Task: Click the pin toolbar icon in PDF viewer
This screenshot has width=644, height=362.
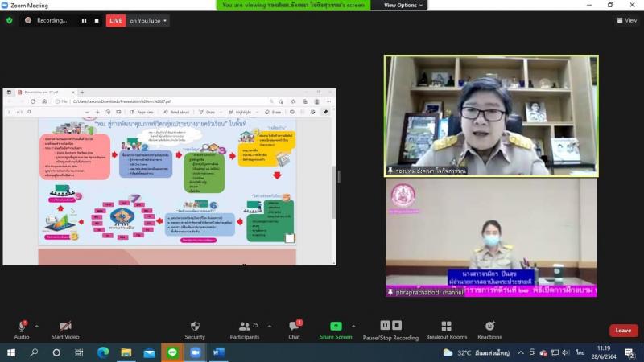Action: pyautogui.click(x=326, y=112)
